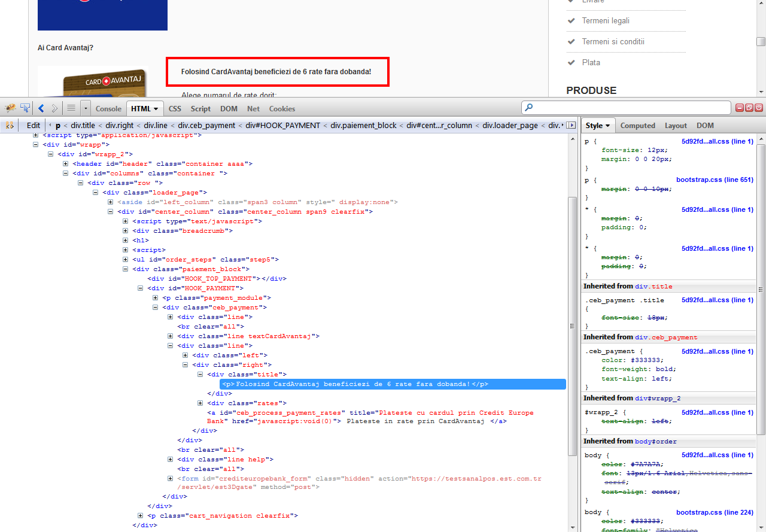Expand the p class="payment_module" node
This screenshot has width=766, height=532.
point(156,297)
